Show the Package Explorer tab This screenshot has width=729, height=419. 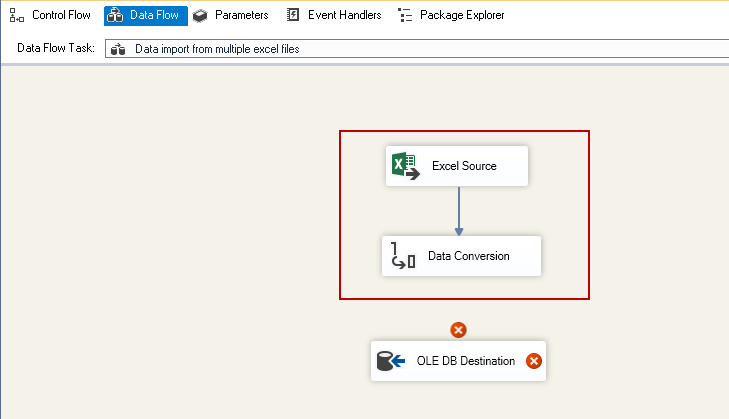461,16
